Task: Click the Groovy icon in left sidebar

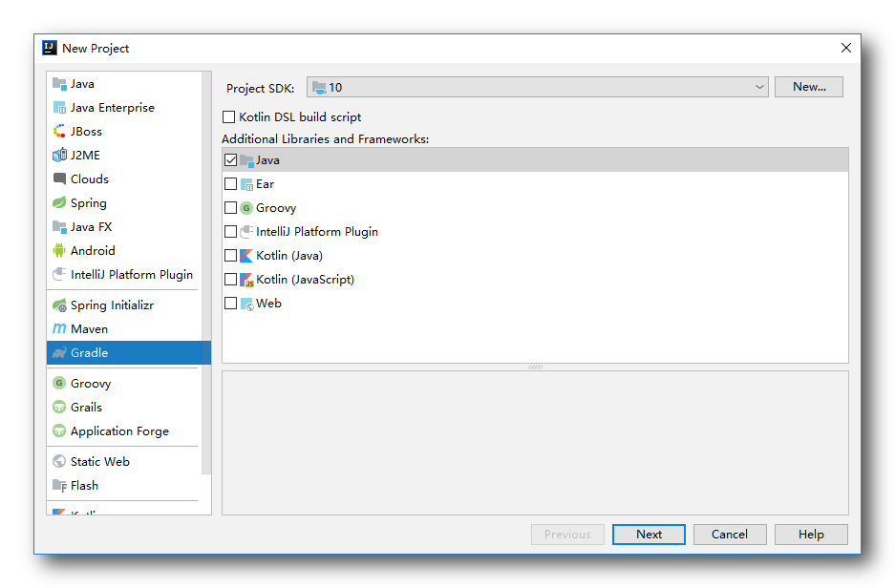Action: (x=59, y=384)
